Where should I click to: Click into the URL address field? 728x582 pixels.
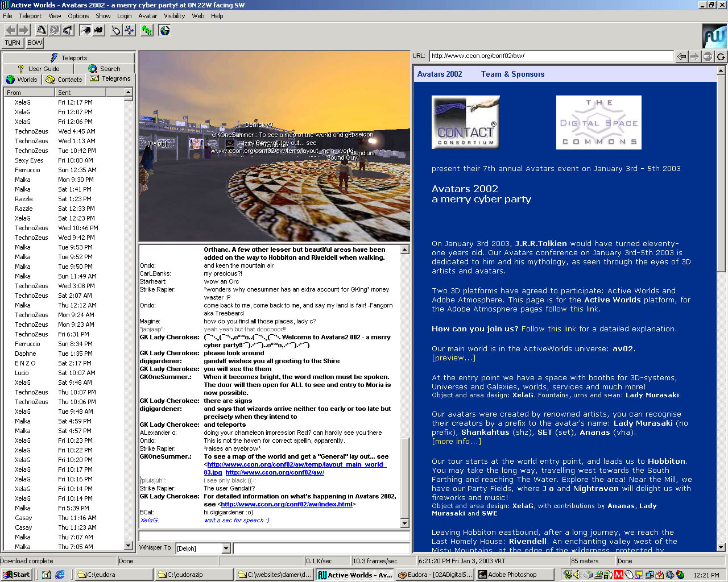551,56
